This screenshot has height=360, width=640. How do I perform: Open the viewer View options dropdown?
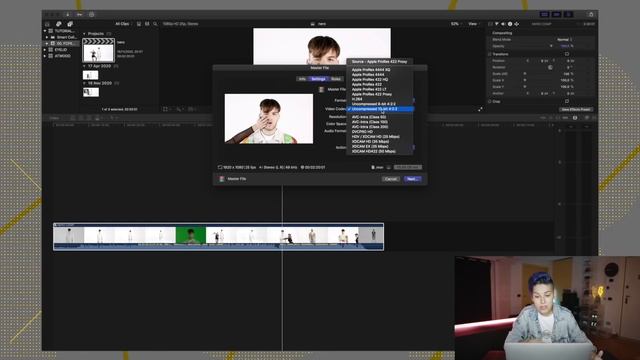[473, 24]
